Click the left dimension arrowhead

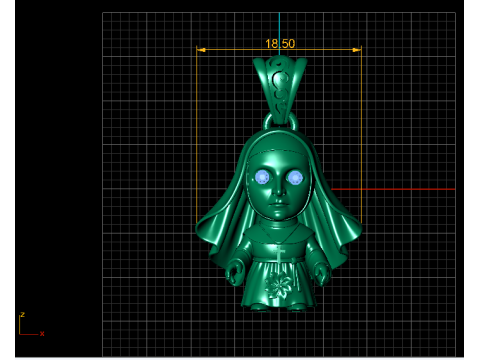coord(201,50)
